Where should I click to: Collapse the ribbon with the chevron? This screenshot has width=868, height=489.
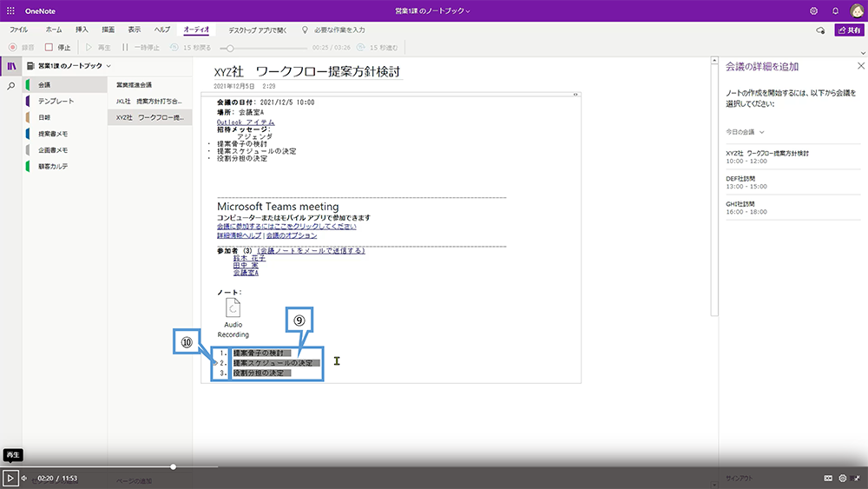[863, 53]
